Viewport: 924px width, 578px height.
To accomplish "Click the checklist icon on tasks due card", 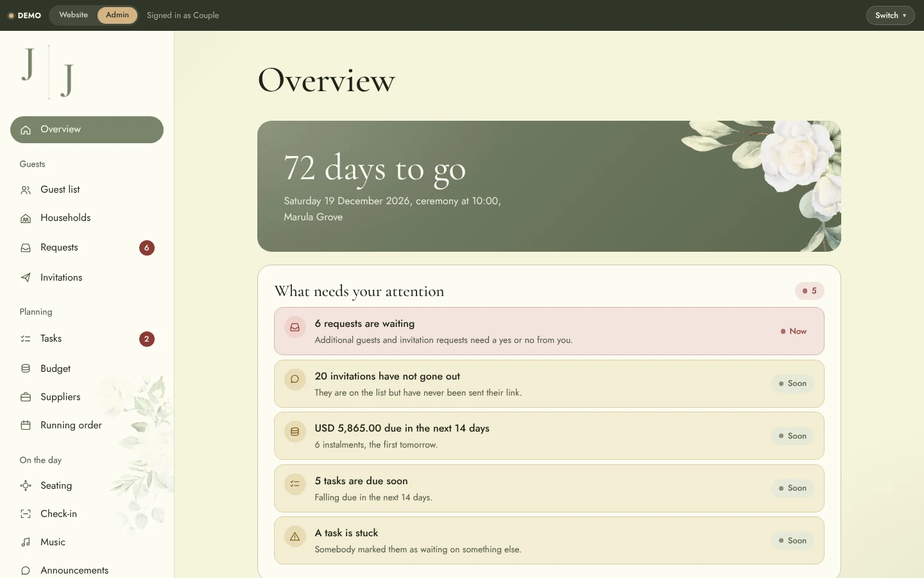I will point(295,484).
